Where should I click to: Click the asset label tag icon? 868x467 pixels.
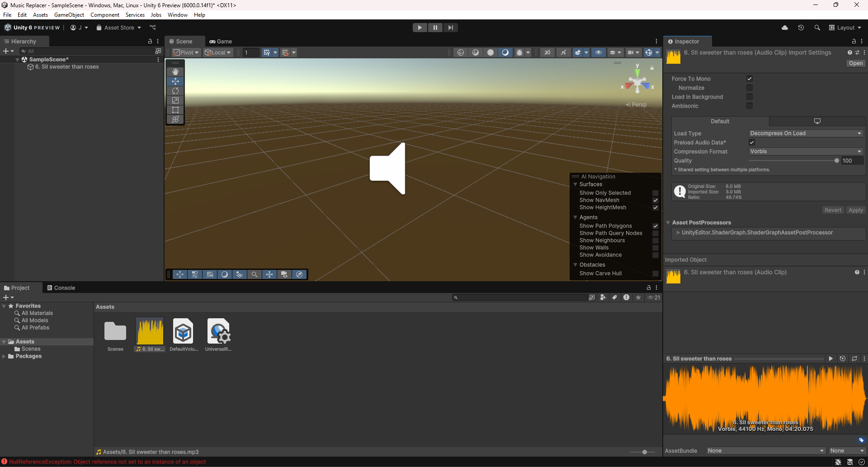[861, 440]
